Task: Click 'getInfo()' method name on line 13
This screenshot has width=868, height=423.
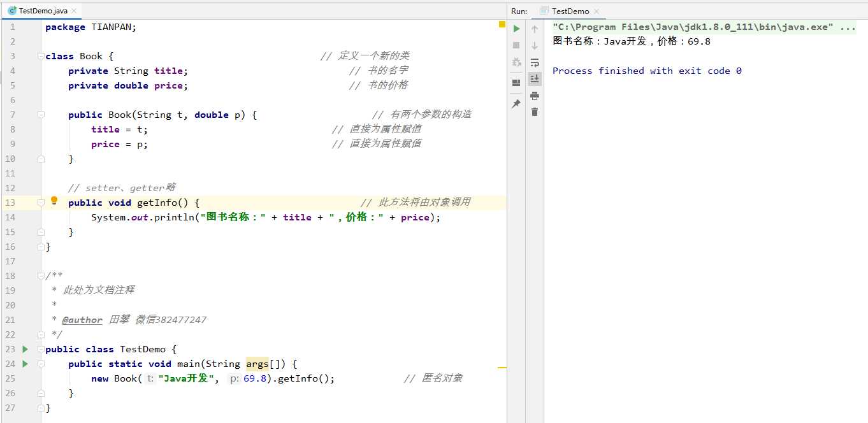Action: click(163, 203)
